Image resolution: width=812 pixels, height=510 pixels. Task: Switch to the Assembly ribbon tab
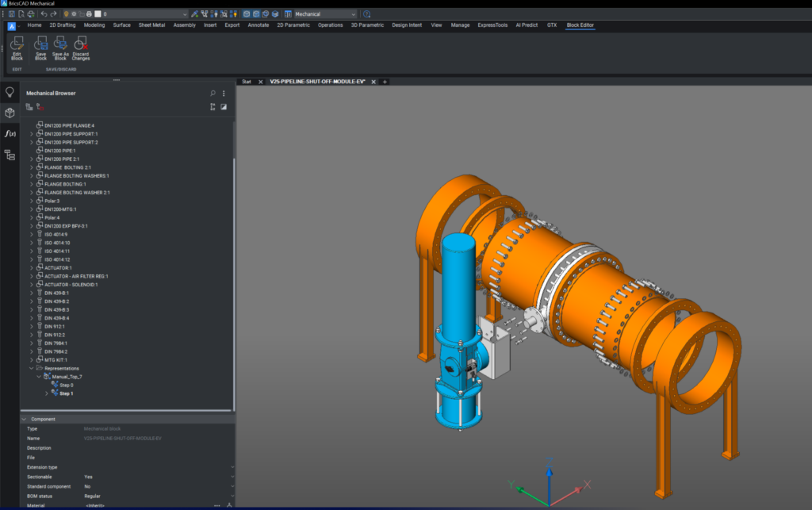coord(184,25)
